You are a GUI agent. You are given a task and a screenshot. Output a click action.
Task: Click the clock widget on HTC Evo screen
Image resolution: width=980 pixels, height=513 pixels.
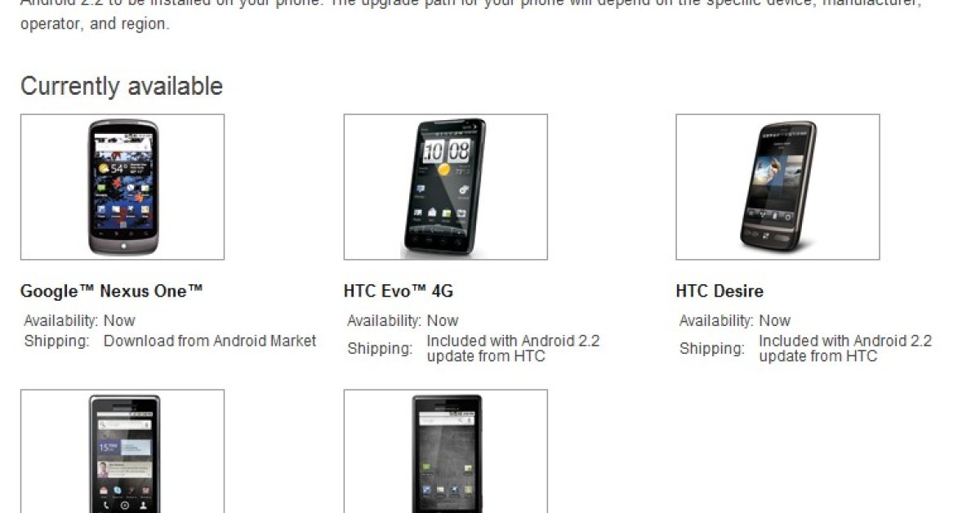pyautogui.click(x=447, y=151)
